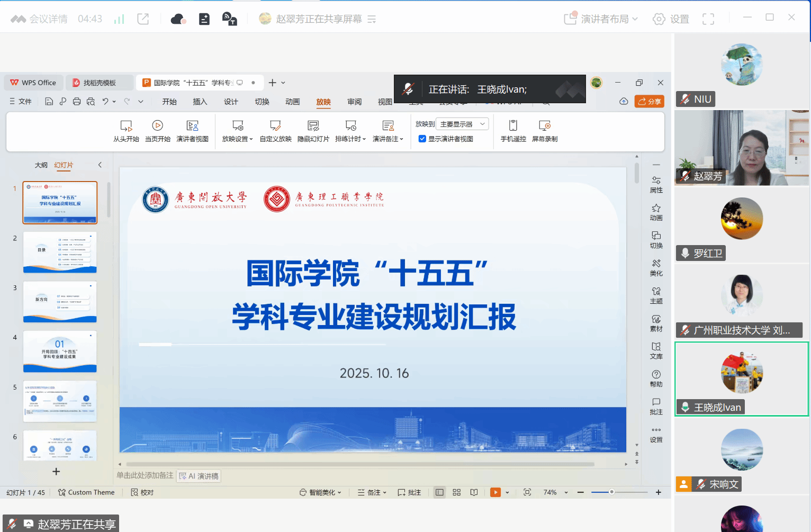The width and height of the screenshot is (811, 532).
Task: Expand 主要显示器 display dropdown
Action: [x=462, y=124]
